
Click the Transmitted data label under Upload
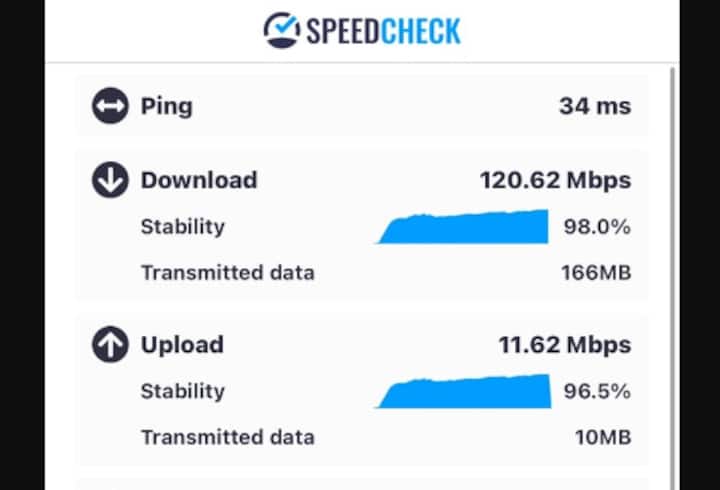(x=227, y=437)
